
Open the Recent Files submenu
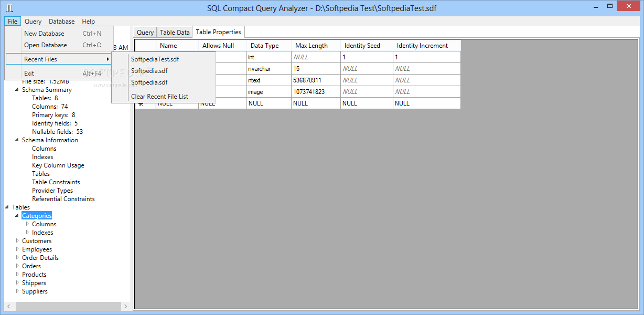tap(59, 59)
